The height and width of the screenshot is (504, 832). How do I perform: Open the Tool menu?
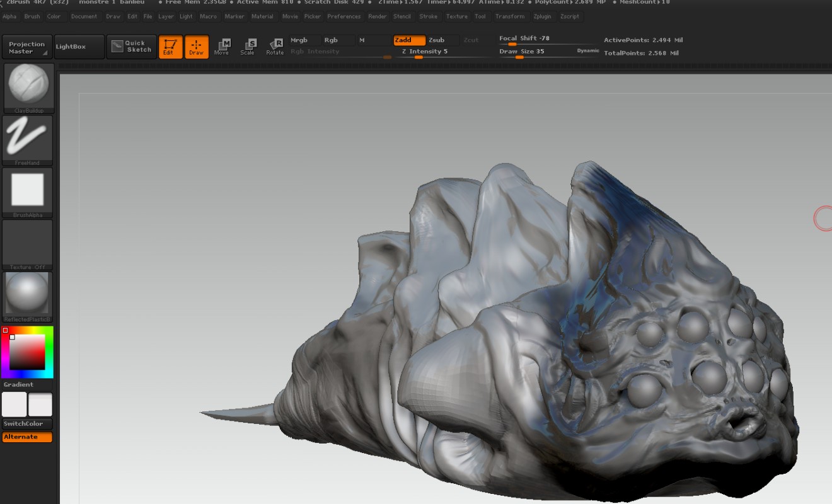pos(480,16)
